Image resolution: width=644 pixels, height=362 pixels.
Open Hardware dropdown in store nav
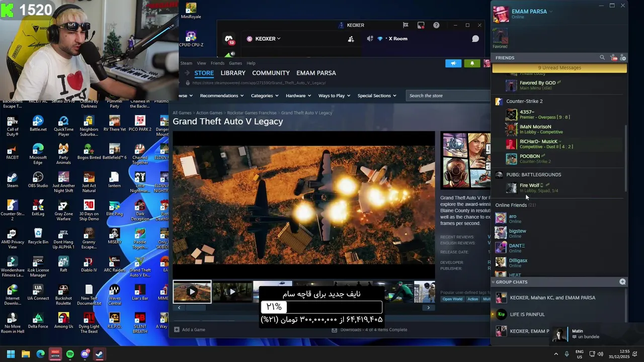298,96
